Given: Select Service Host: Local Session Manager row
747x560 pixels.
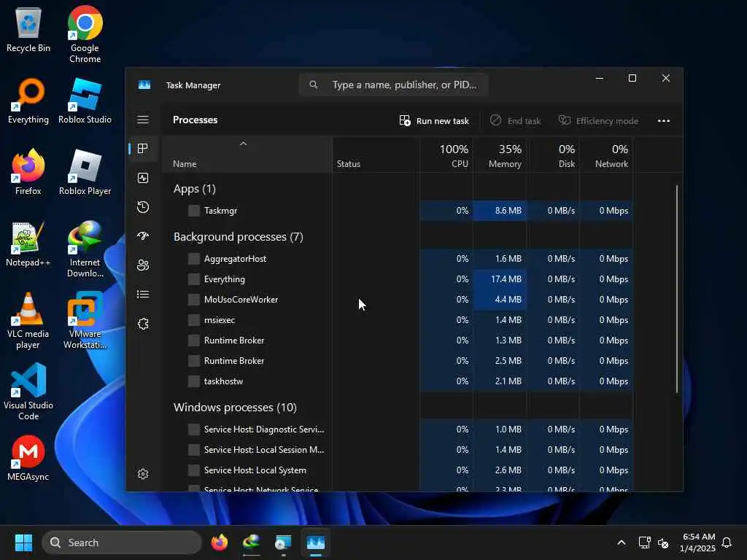Looking at the screenshot, I should (x=398, y=450).
